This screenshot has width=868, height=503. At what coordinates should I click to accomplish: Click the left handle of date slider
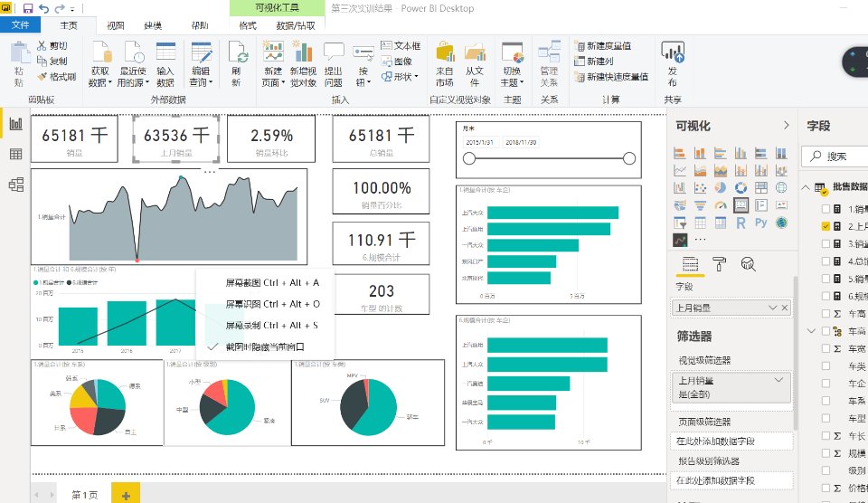pos(468,159)
